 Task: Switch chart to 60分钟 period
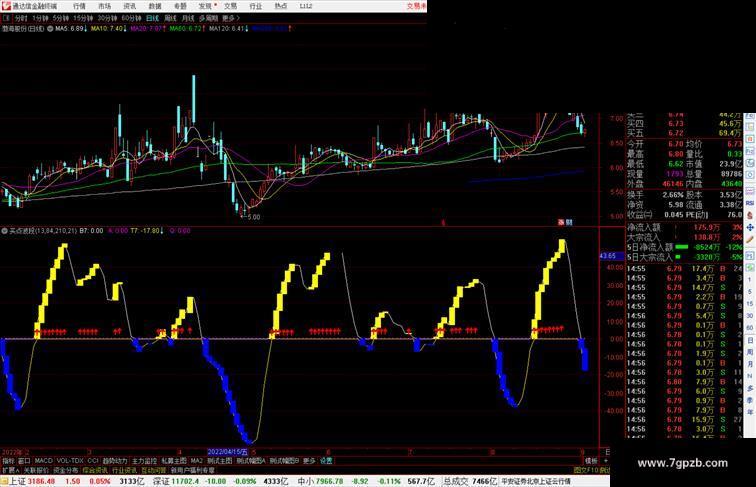[x=131, y=18]
